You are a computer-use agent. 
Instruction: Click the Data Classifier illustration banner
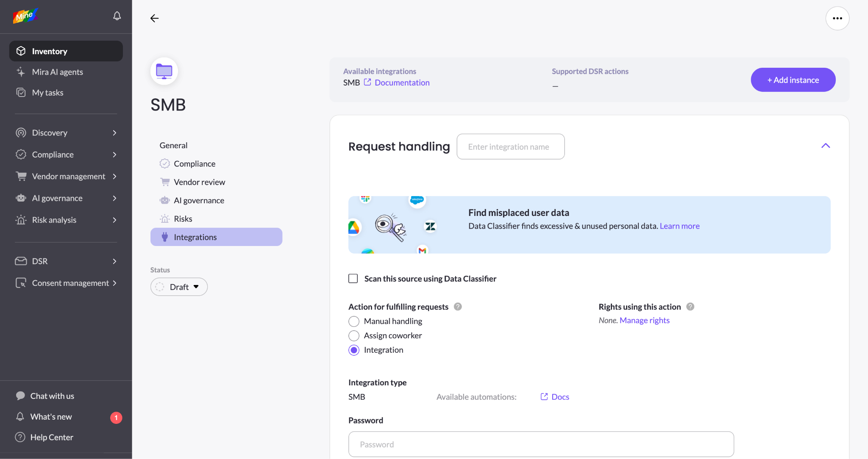point(589,225)
